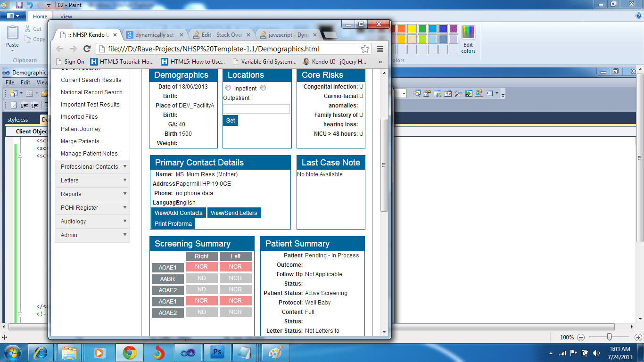Click the Print Proforma button
Image resolution: width=644 pixels, height=362 pixels.
click(x=173, y=224)
